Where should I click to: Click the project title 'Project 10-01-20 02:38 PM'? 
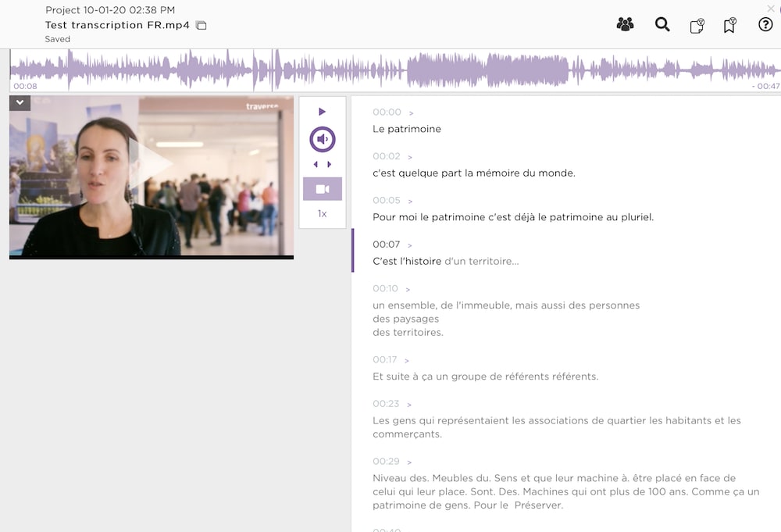[110, 10]
